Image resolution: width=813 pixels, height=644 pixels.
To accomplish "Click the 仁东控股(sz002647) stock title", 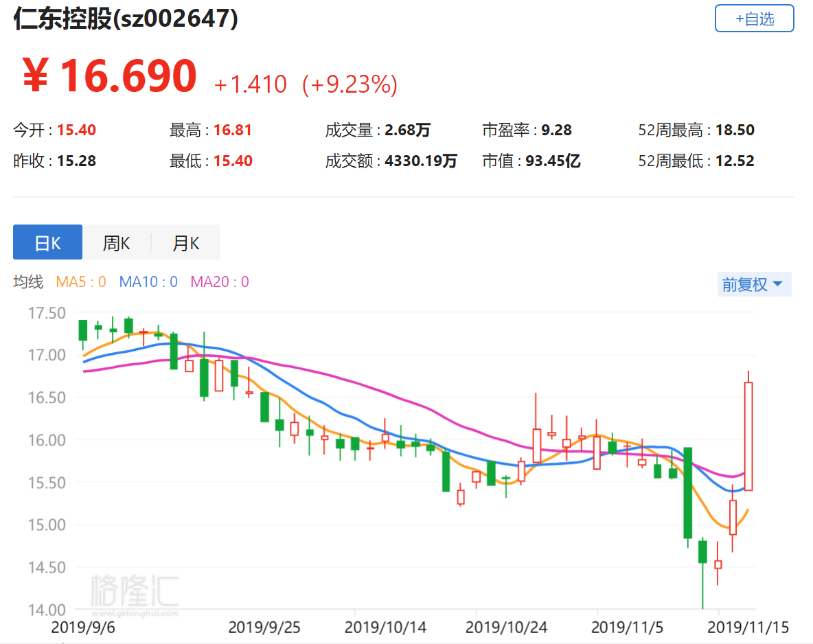I will [126, 19].
